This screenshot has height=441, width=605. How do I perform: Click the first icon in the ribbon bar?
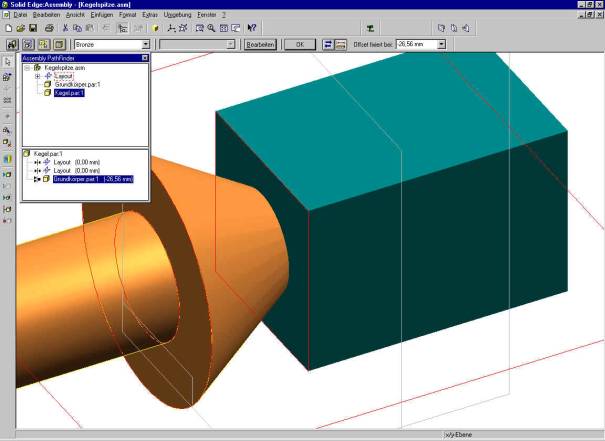pos(12,45)
